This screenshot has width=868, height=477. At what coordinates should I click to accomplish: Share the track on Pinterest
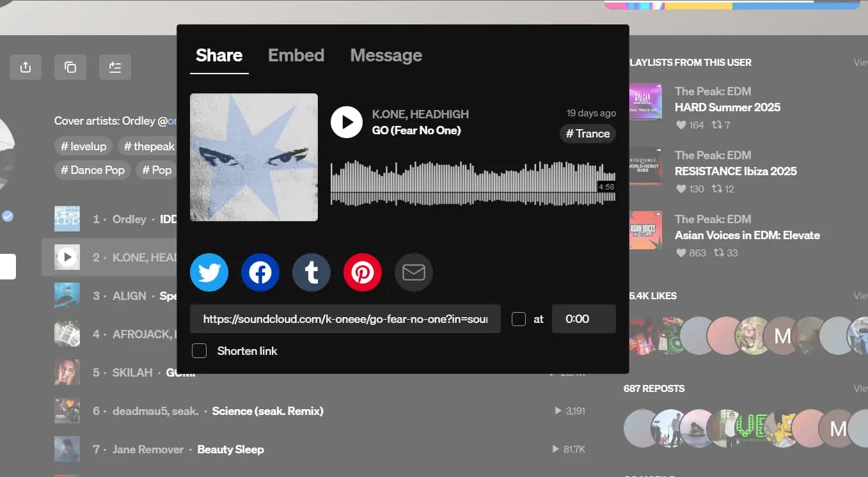tap(363, 272)
